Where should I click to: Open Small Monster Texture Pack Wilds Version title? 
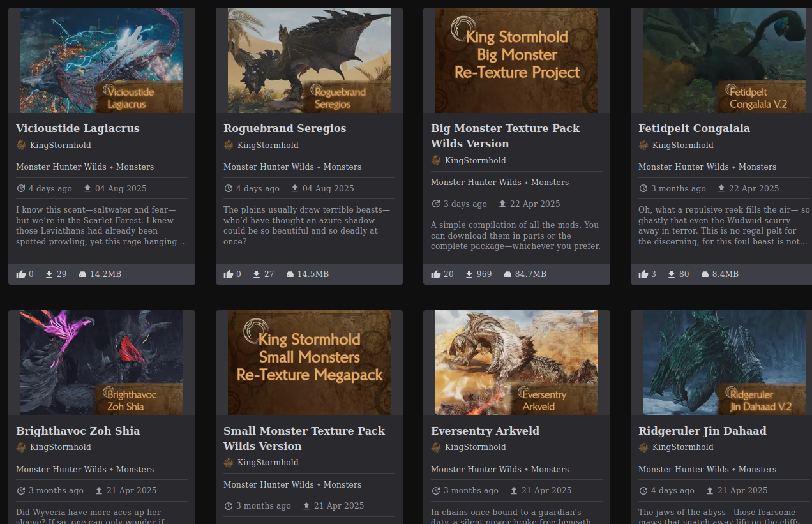(x=304, y=438)
